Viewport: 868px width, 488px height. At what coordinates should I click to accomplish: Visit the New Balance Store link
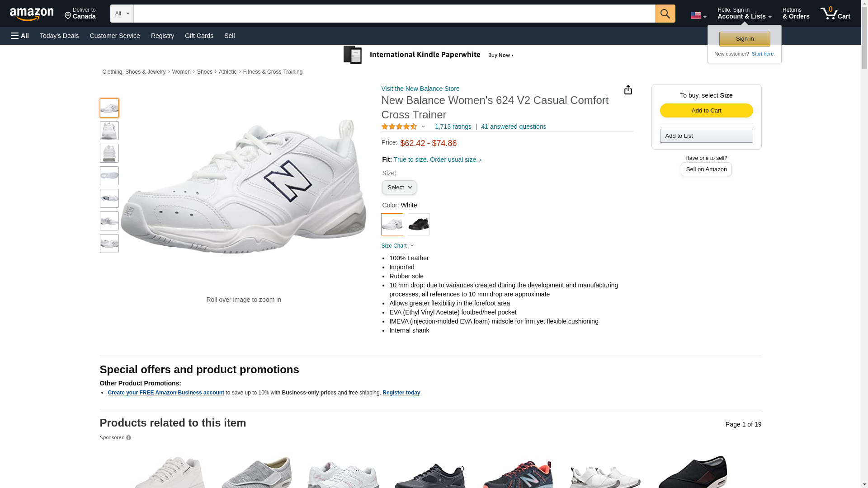click(420, 89)
